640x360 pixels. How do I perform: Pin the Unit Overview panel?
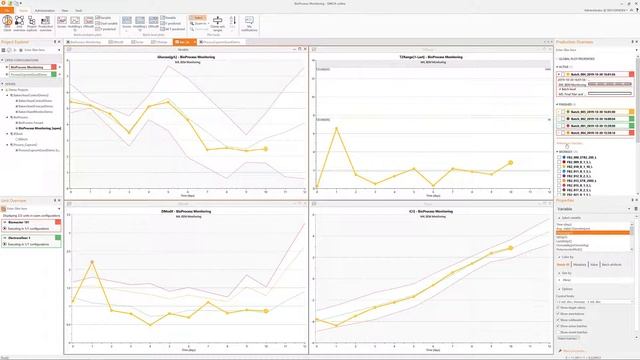point(55,200)
